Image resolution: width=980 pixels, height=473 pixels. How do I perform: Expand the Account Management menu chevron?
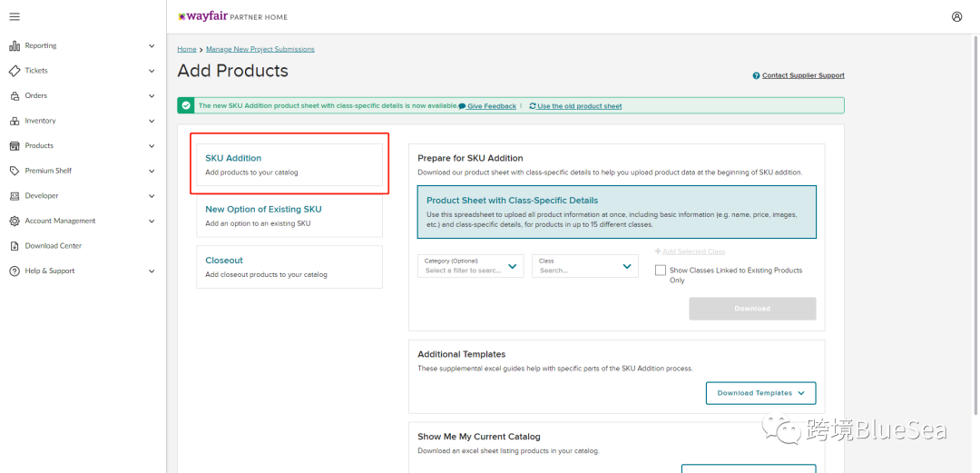point(152,221)
